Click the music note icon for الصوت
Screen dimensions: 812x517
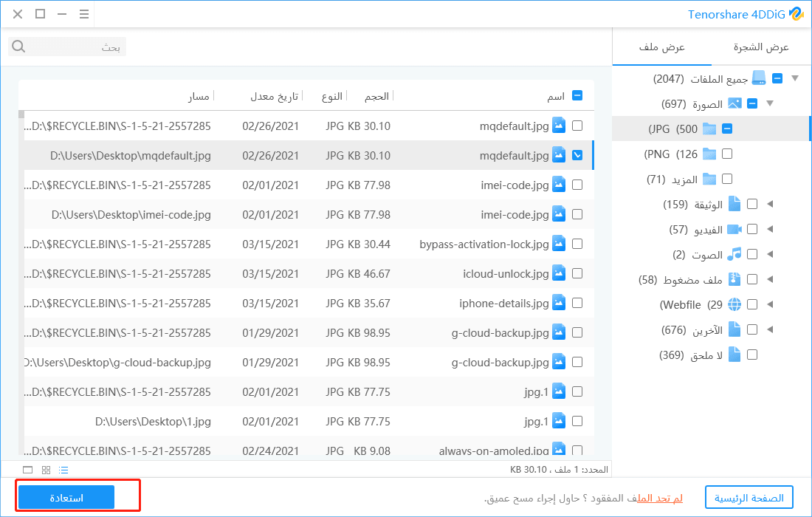(734, 254)
